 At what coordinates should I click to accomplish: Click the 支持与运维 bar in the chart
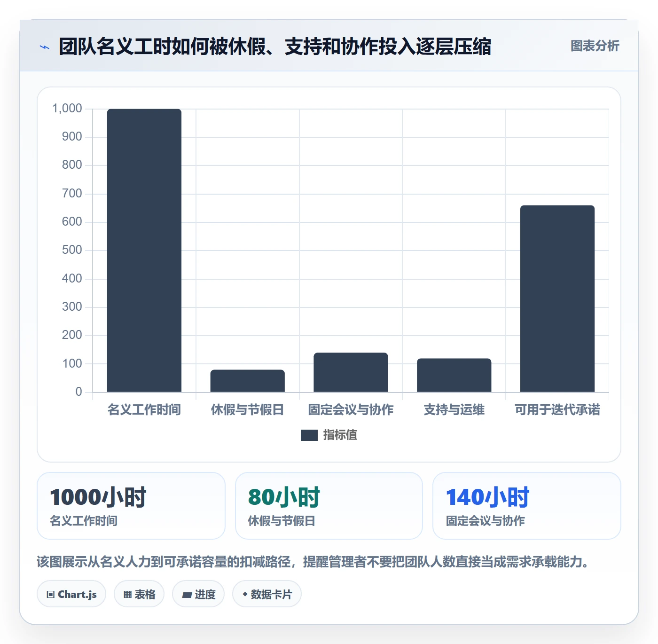[454, 375]
